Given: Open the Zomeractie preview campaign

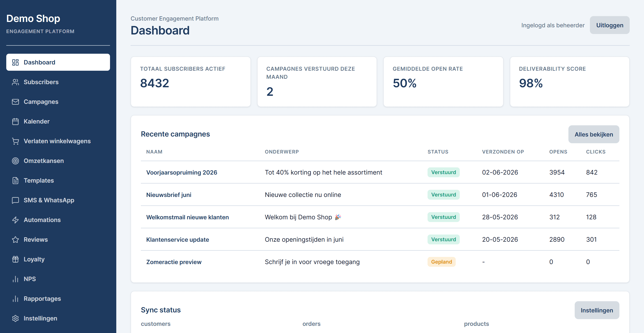Looking at the screenshot, I should point(174,262).
